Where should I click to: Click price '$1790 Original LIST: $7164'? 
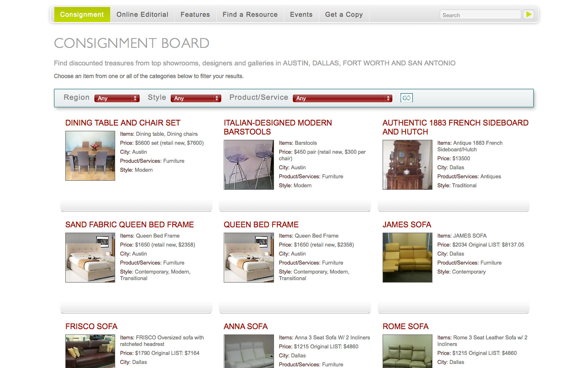coord(167,353)
